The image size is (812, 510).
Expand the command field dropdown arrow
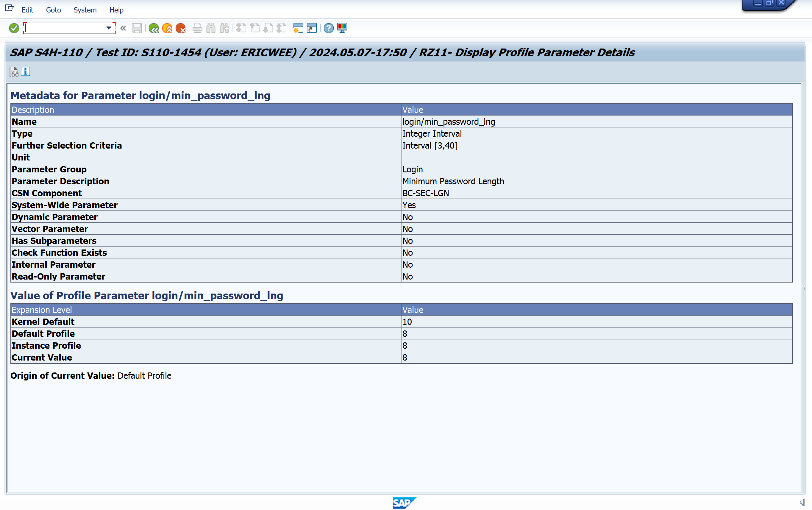click(x=109, y=28)
